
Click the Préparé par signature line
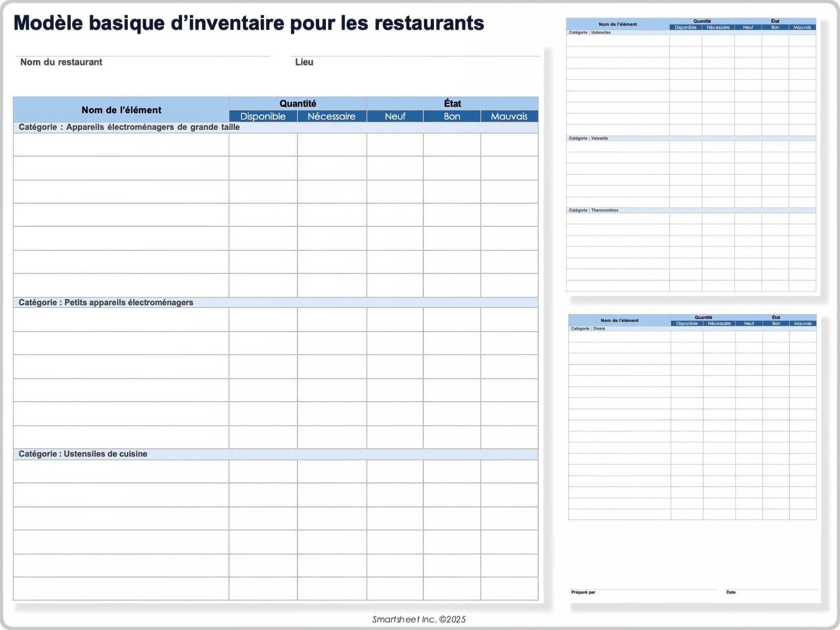(643, 589)
